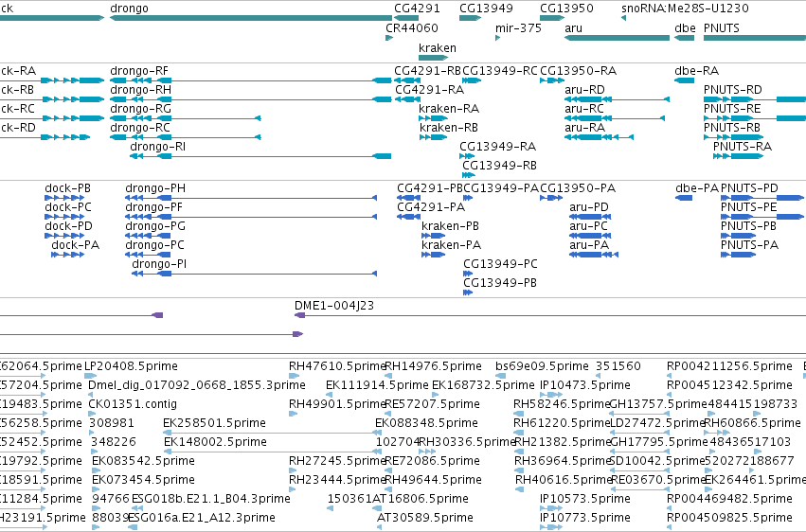Click the dbe gene label
The height and width of the screenshot is (532, 806).
pyautogui.click(x=685, y=28)
